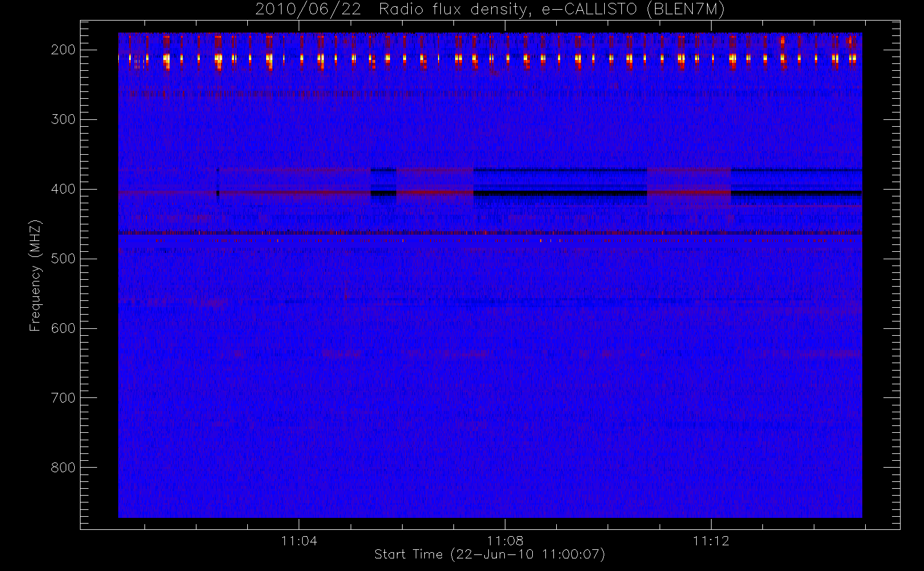
Task: Click the Frequency (MHZ) axis label
Action: tap(35, 275)
